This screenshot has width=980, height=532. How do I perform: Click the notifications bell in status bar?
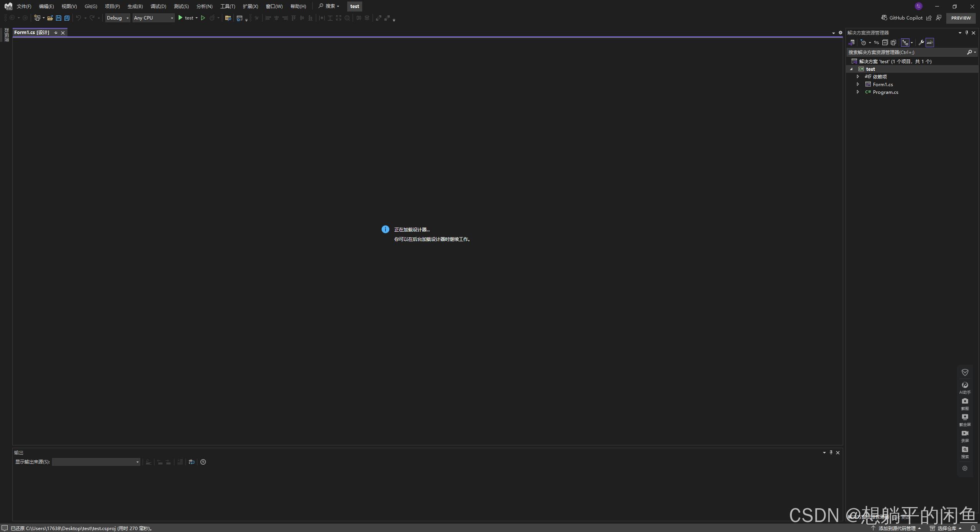pos(973,528)
